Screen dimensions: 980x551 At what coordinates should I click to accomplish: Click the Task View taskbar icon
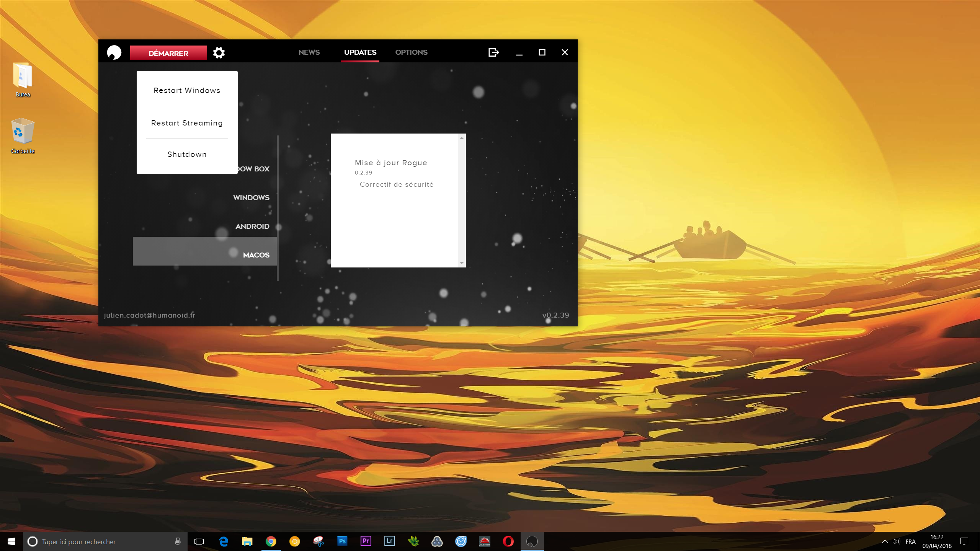[199, 541]
